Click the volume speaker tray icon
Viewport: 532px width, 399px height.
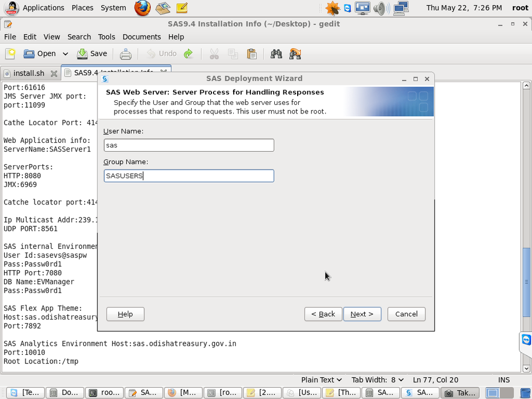(x=382, y=8)
